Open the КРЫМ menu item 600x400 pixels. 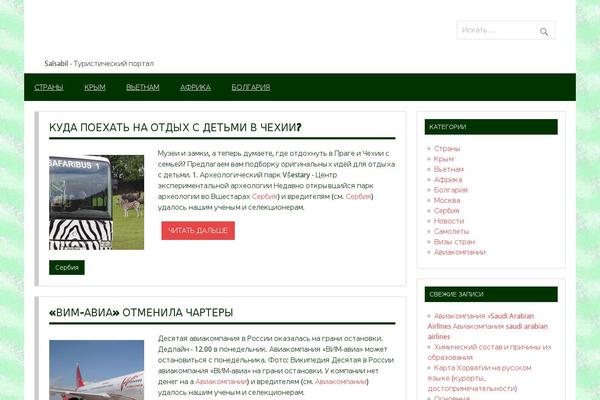click(95, 87)
